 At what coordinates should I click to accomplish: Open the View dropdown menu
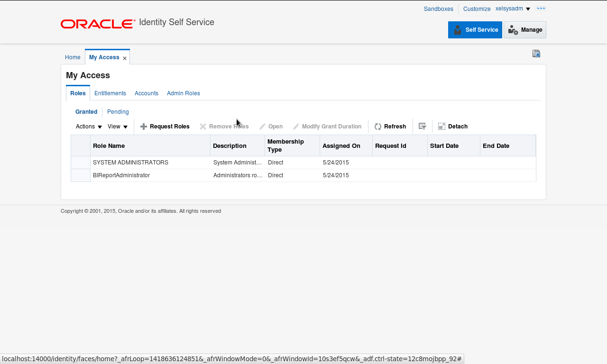(x=118, y=127)
